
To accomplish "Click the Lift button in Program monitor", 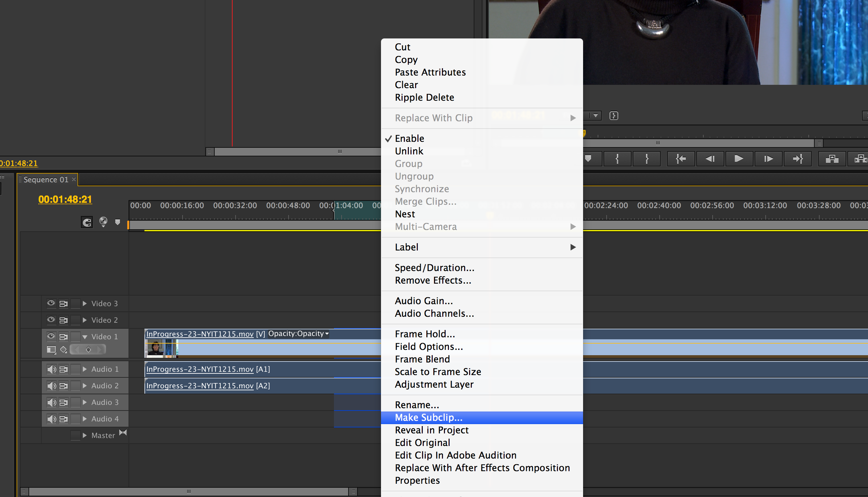I will [832, 159].
